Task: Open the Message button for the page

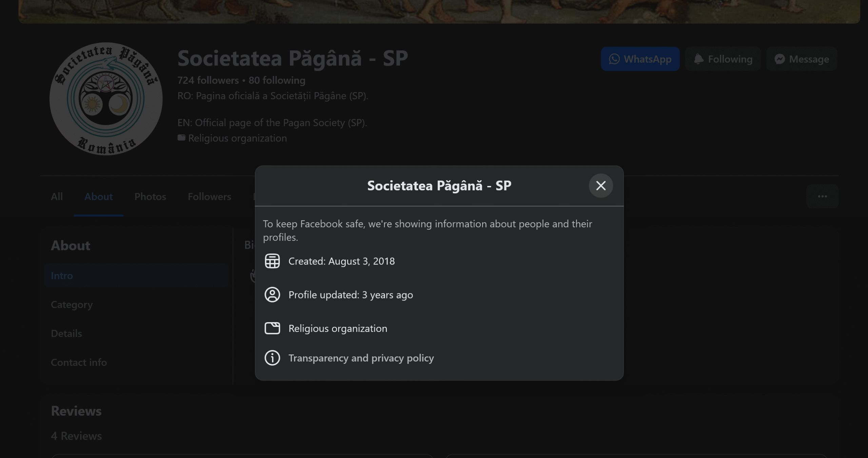Action: [802, 59]
